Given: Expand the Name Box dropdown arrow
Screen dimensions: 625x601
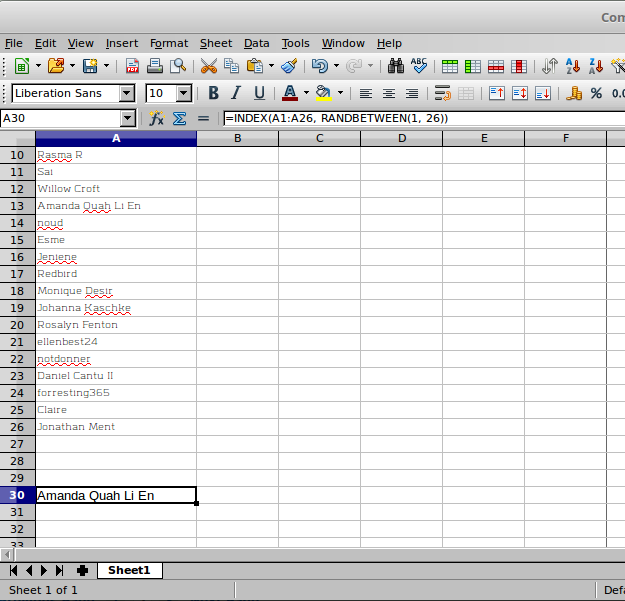Looking at the screenshot, I should [x=127, y=118].
